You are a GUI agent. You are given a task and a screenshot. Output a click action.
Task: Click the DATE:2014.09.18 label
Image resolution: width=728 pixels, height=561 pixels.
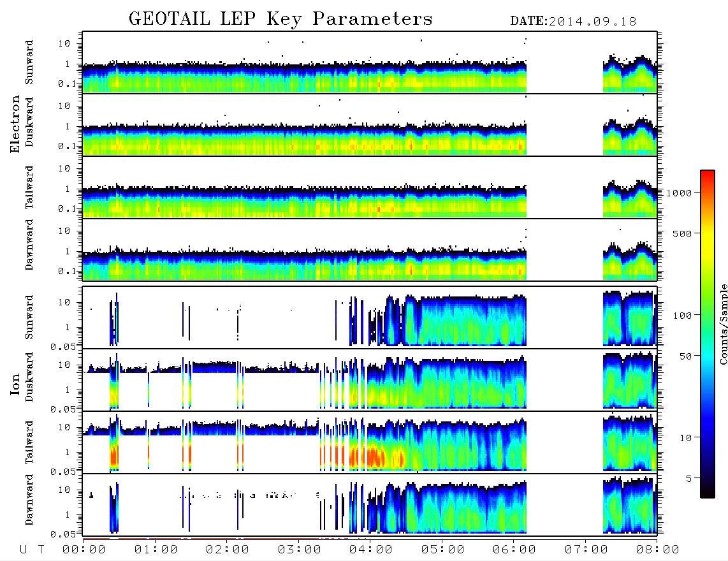pyautogui.click(x=573, y=22)
